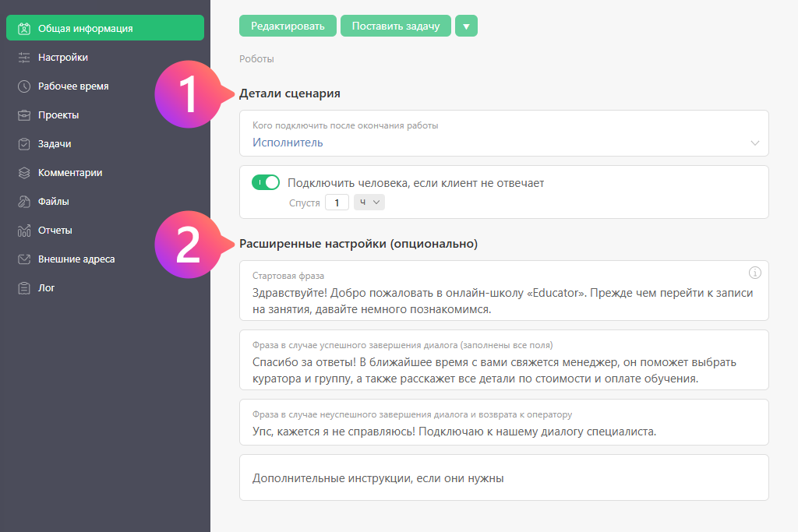
Task: Click the Reports chart icon
Action: coord(24,231)
